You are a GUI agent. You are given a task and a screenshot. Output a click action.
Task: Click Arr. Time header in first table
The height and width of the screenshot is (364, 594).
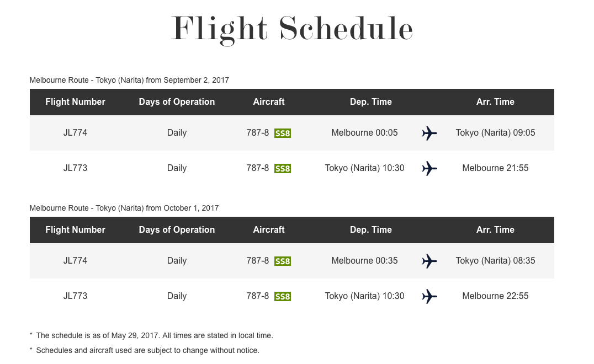(x=495, y=102)
